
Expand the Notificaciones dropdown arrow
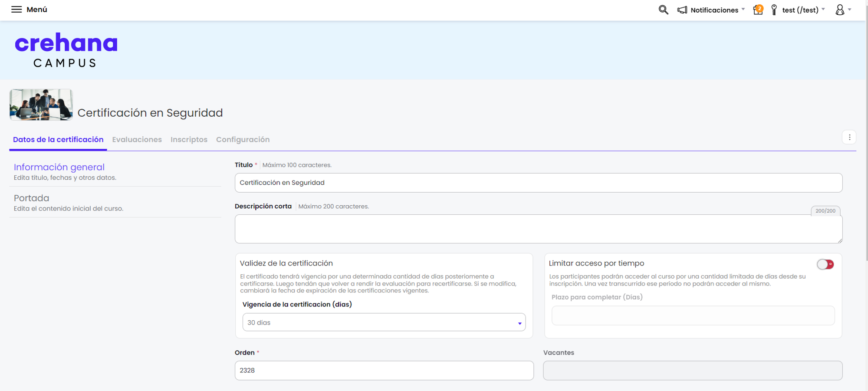(x=743, y=10)
